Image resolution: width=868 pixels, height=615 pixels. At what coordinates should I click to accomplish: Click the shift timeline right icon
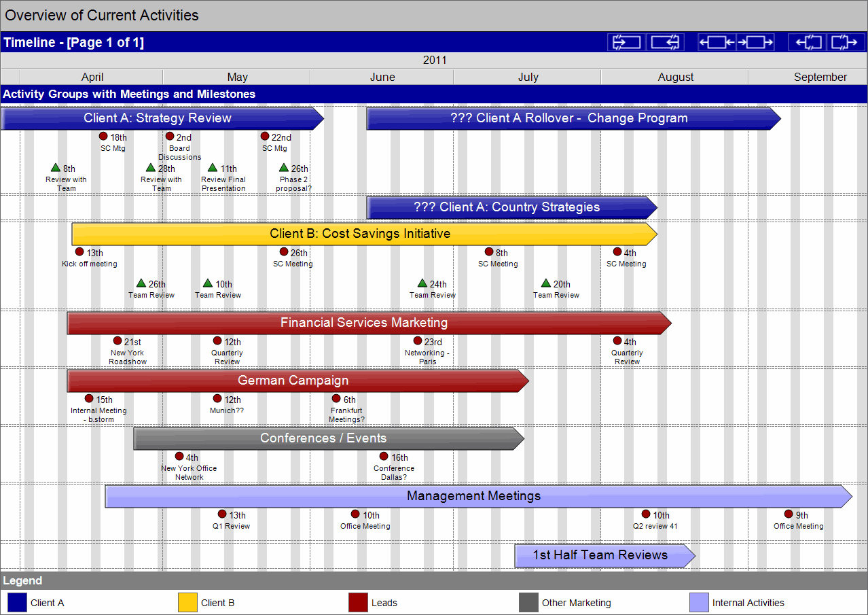tap(755, 42)
